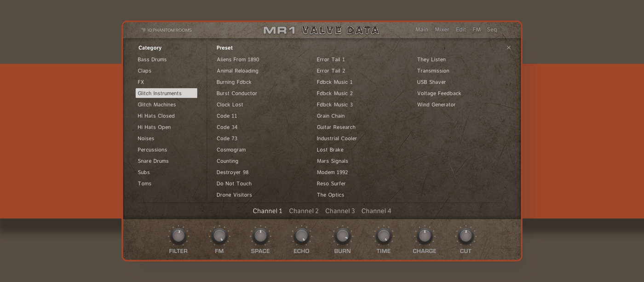Load the Mars Signals preset
The height and width of the screenshot is (282, 644).
pyautogui.click(x=333, y=161)
